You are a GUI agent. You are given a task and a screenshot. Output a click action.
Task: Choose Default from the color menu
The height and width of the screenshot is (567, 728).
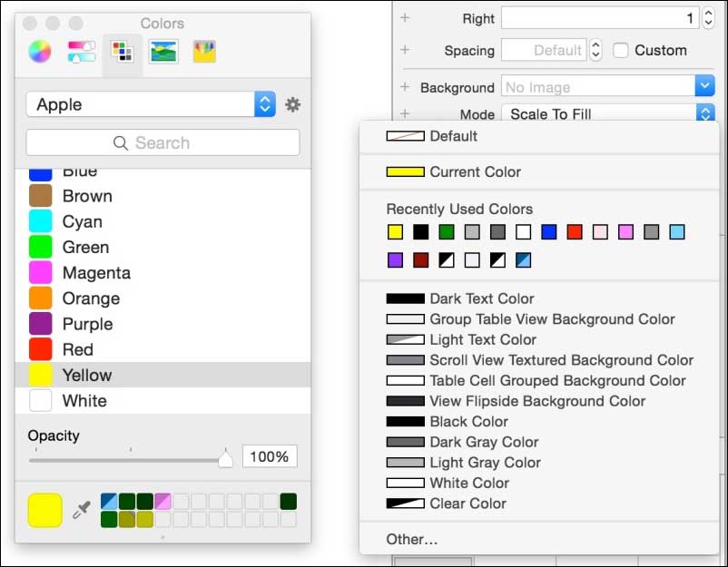click(x=453, y=136)
